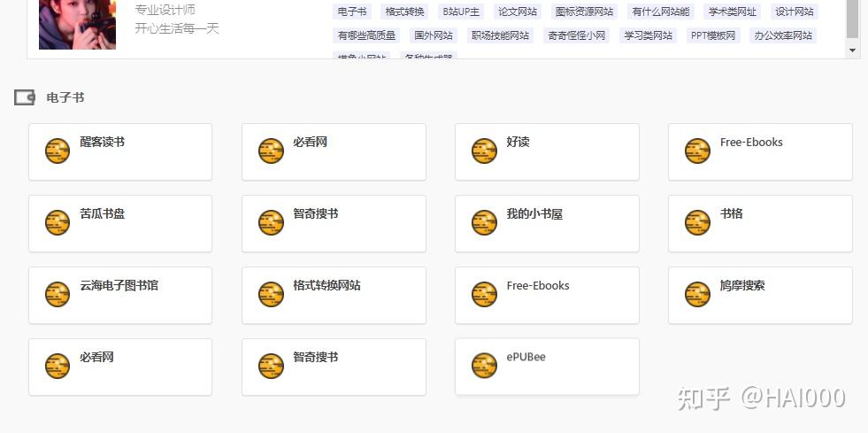Click the ePUBee card icon
Screen dimensions: 868x433
[x=484, y=366]
